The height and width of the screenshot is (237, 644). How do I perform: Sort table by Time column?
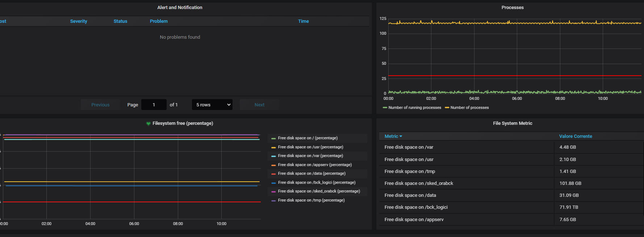304,21
